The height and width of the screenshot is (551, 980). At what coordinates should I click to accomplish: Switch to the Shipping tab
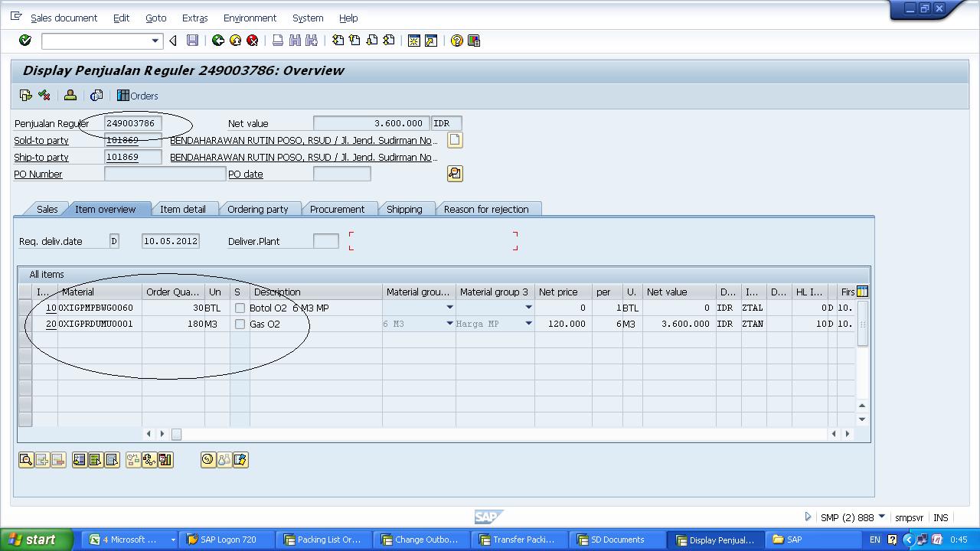pos(404,209)
